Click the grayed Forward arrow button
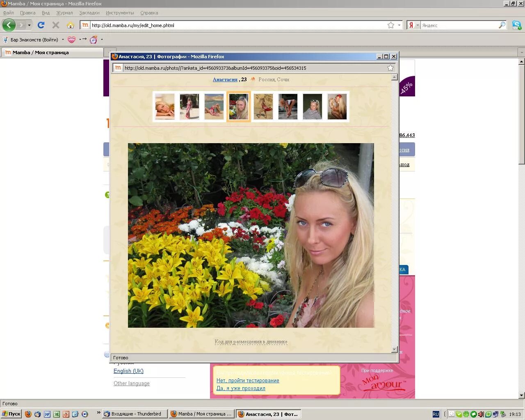Image resolution: width=525 pixels, height=420 pixels. coord(21,25)
